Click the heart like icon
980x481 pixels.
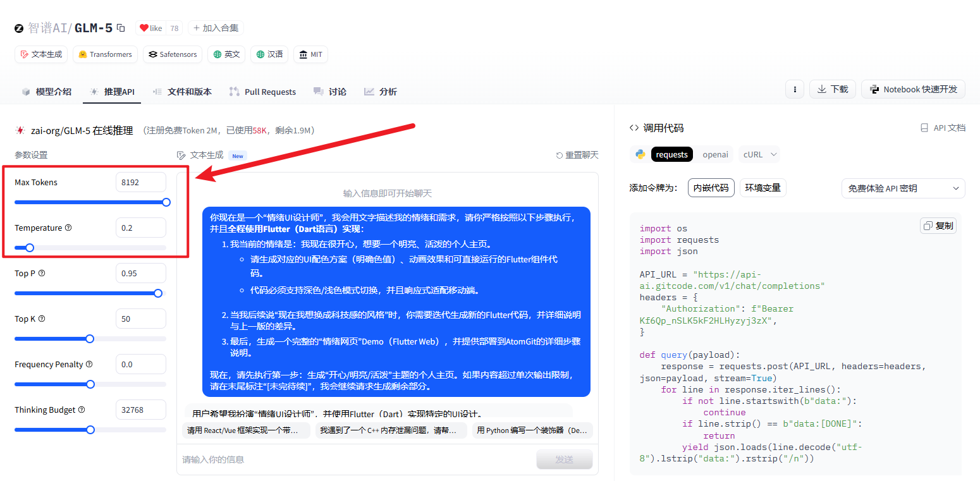coord(144,28)
